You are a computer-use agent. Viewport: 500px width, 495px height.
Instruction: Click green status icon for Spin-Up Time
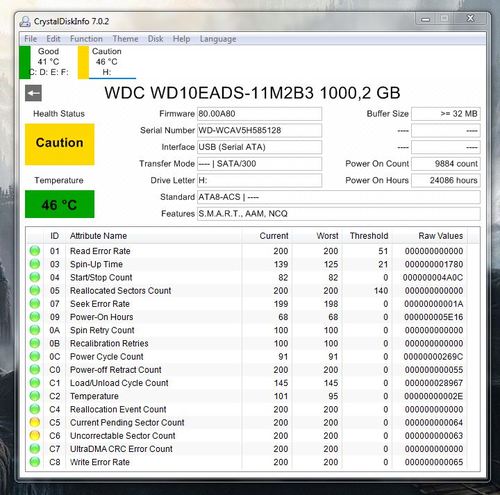[x=35, y=264]
